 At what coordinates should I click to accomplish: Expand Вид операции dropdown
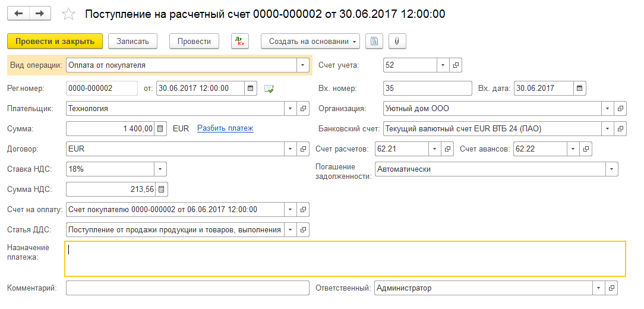tap(303, 65)
